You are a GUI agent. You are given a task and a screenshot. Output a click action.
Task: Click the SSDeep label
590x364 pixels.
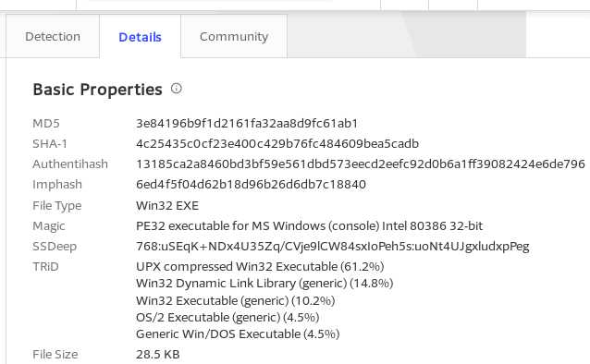pyautogui.click(x=55, y=247)
